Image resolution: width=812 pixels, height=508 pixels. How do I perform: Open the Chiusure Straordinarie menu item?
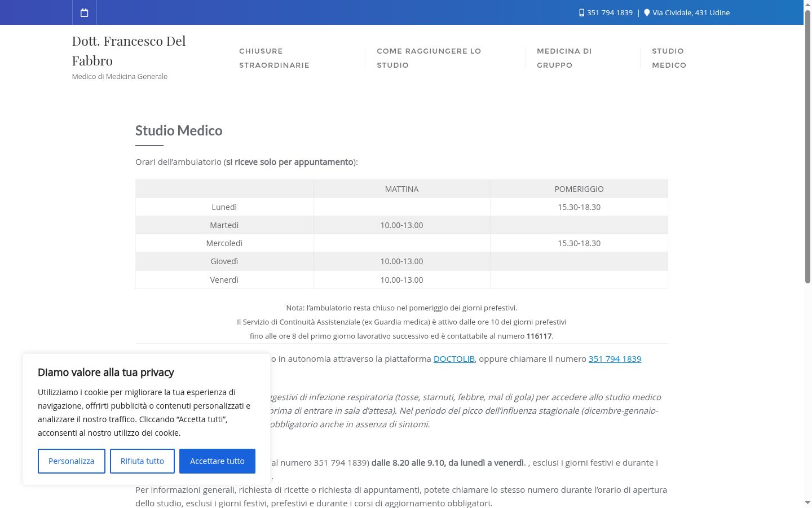tap(274, 58)
